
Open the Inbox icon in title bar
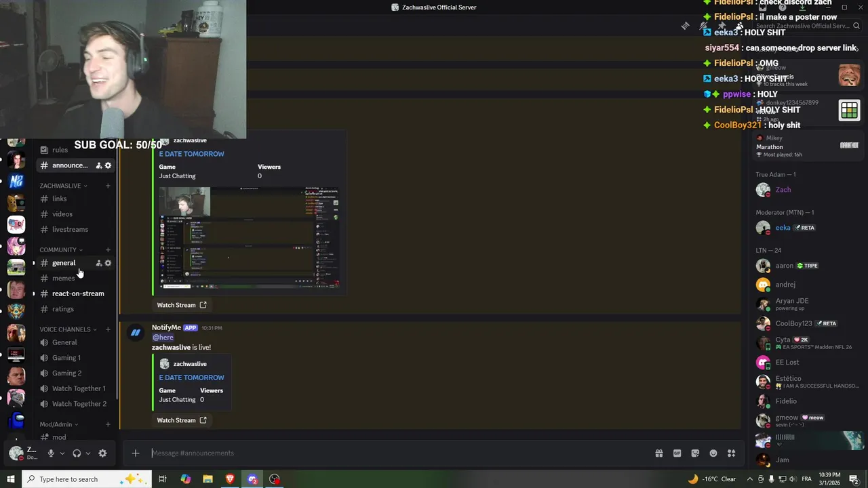(x=764, y=7)
